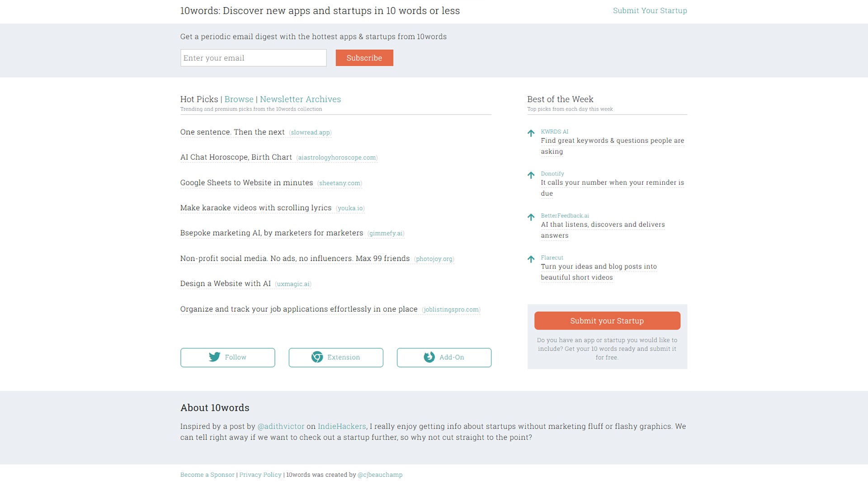
Task: Click the 'Best of the Week' heading
Action: (560, 99)
